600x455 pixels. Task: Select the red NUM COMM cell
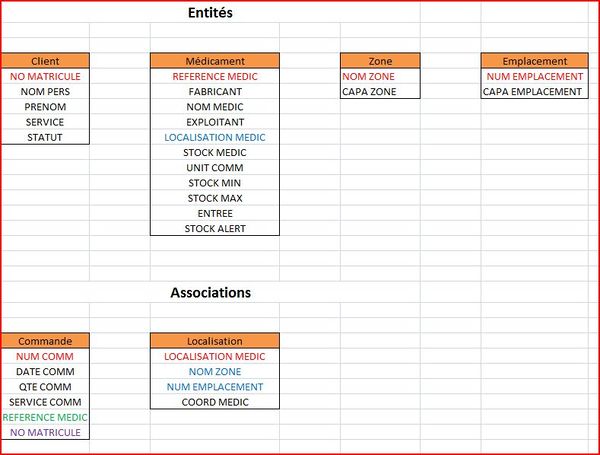(x=45, y=356)
